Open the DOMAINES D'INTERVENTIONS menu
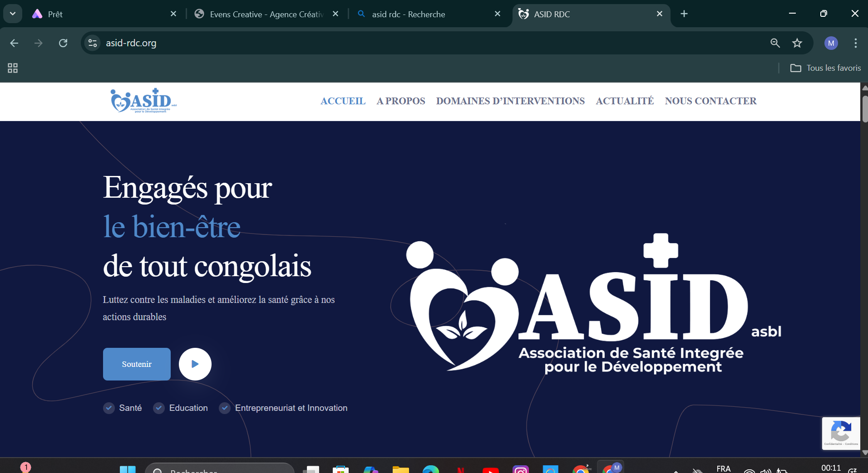Viewport: 868px width, 473px height. (x=510, y=101)
